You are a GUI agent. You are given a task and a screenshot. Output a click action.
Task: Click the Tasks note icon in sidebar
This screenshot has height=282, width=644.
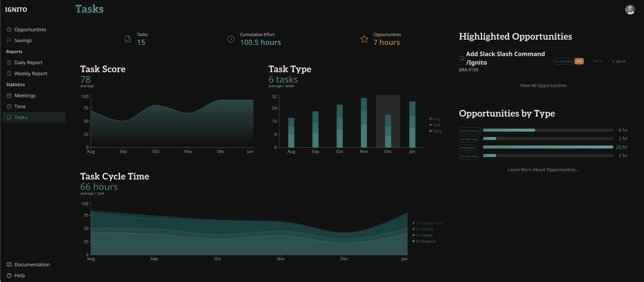[x=9, y=117]
